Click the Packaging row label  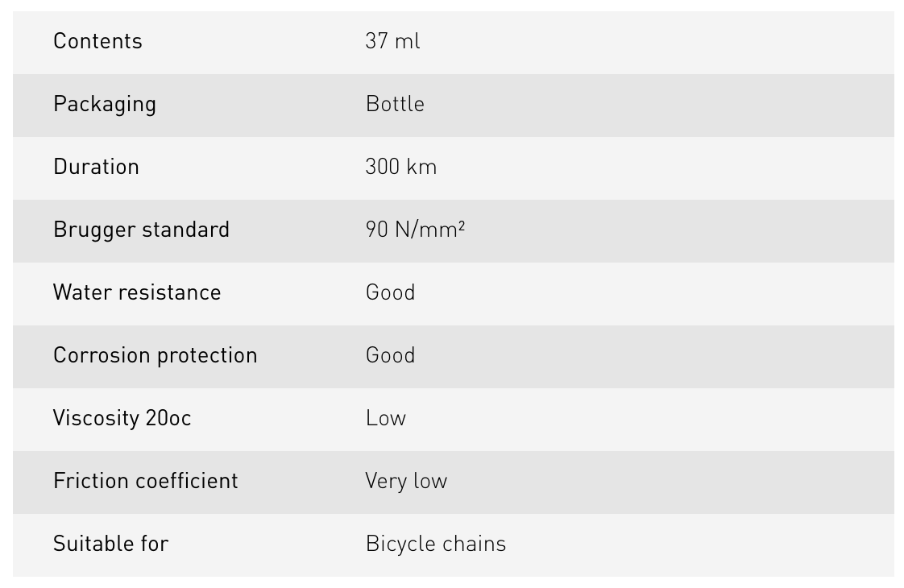tap(105, 104)
